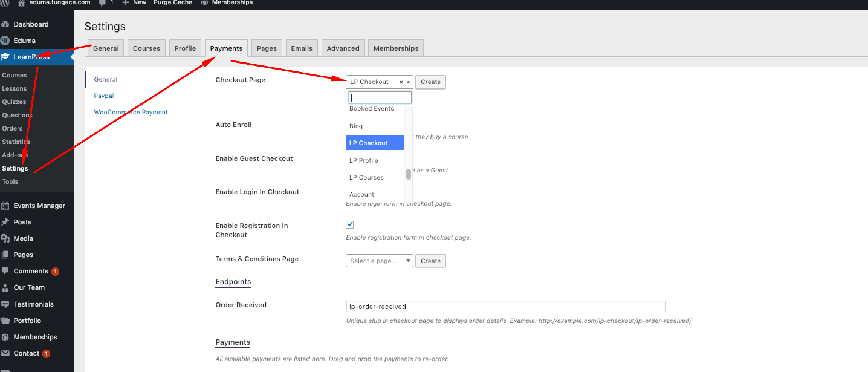Switch to the Courses settings tab
The height and width of the screenshot is (372, 868).
tap(147, 48)
